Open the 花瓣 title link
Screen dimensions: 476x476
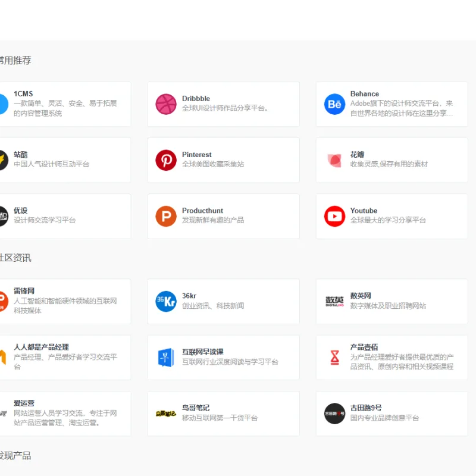click(x=358, y=155)
